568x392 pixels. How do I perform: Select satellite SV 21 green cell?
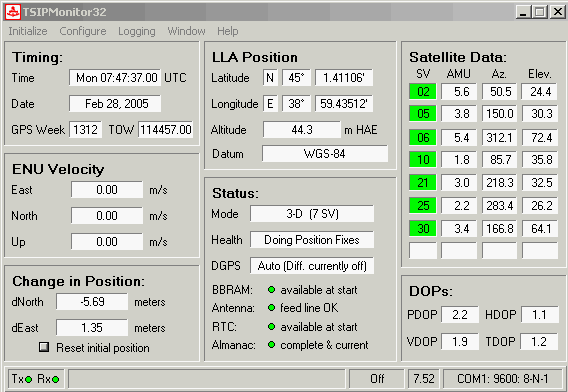[423, 182]
